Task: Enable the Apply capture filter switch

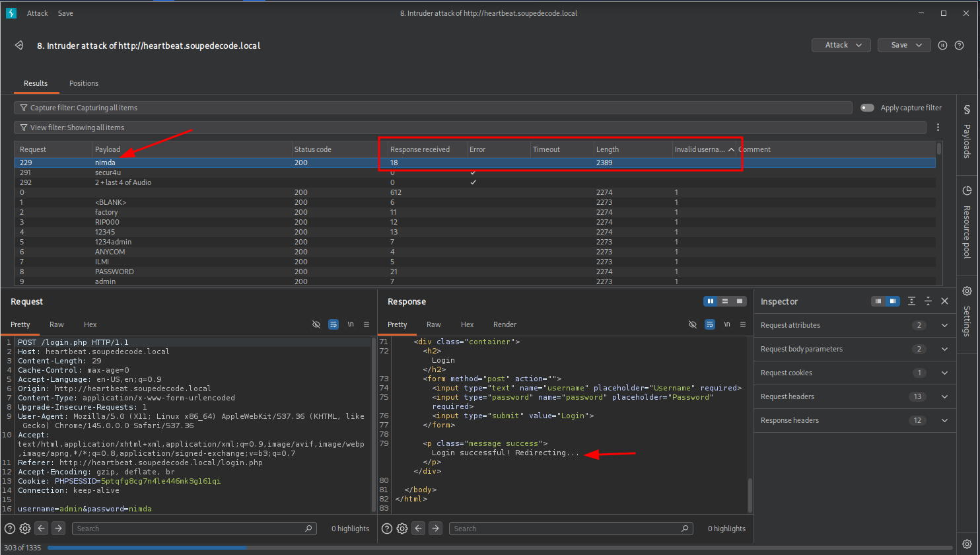Action: (x=867, y=108)
